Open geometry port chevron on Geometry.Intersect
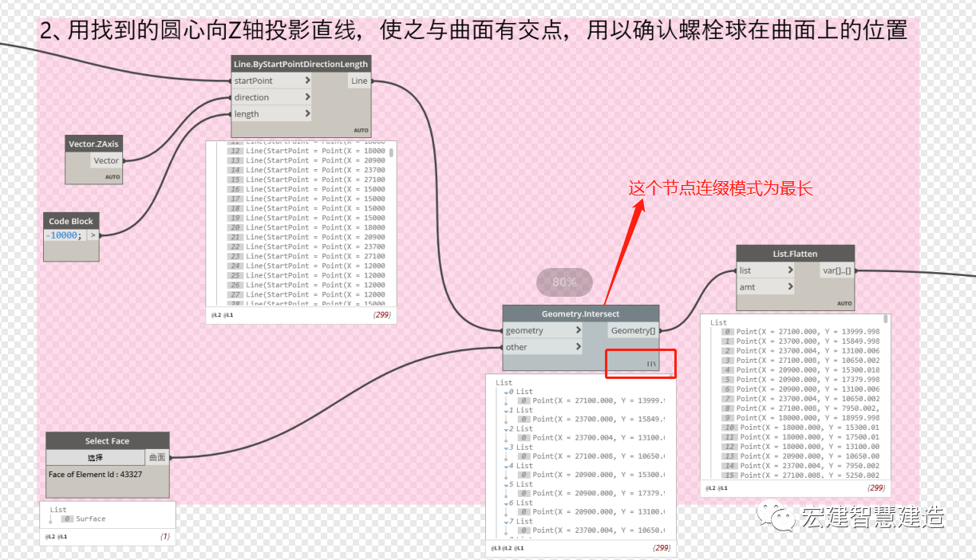Viewport: 976px width, 560px height. pyautogui.click(x=579, y=330)
